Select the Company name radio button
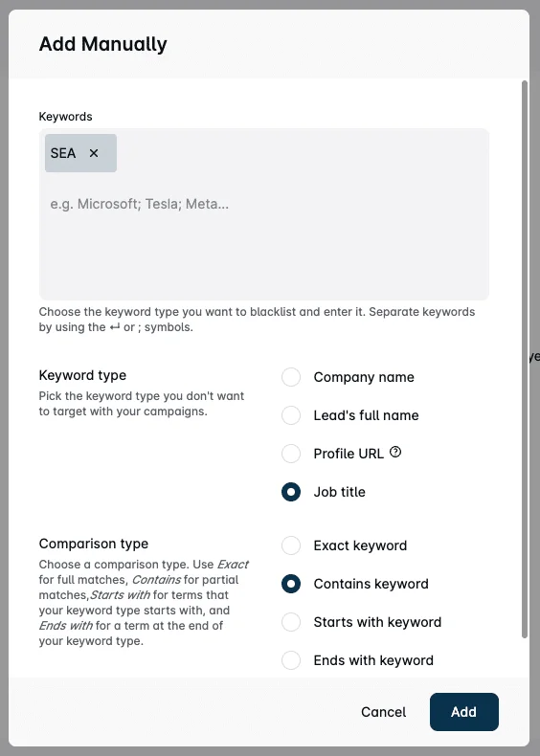The image size is (540, 756). [291, 377]
